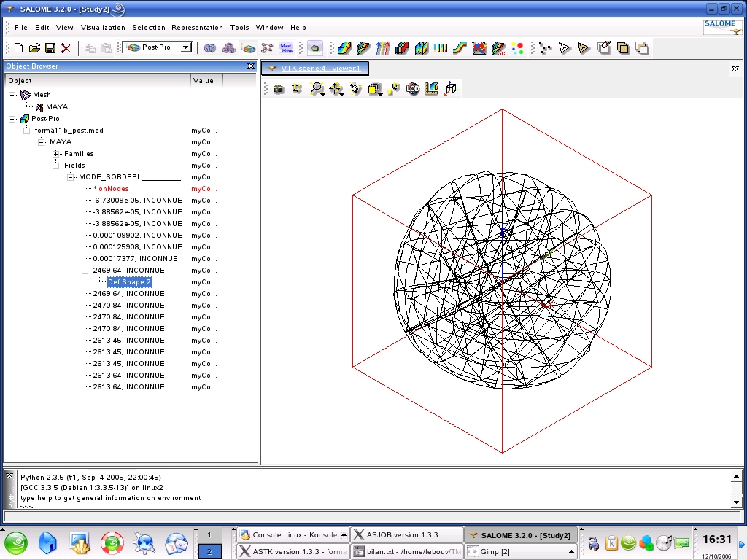
Task: Click the Scalar Map visualization icon
Action: point(344,48)
